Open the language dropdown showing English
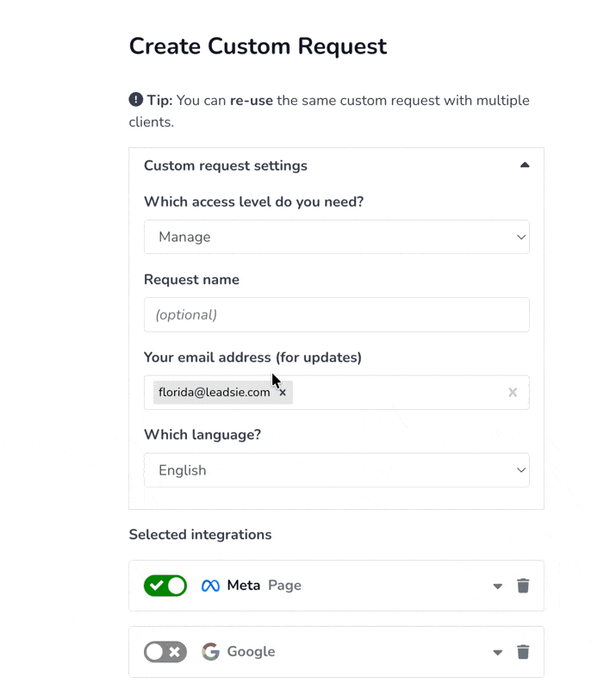616x689 pixels. pyautogui.click(x=336, y=470)
